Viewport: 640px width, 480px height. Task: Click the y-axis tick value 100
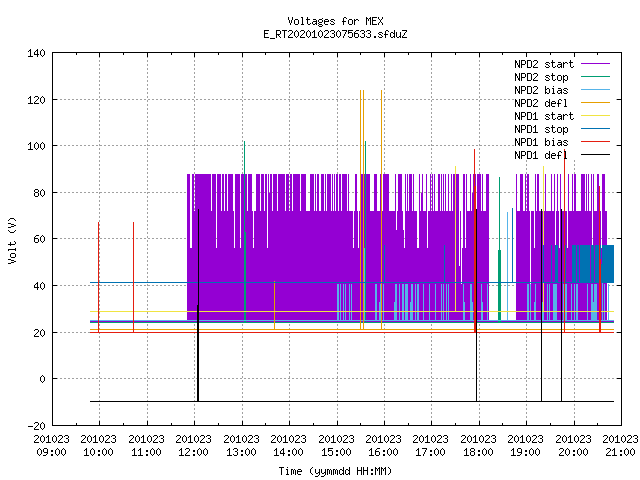click(36, 146)
